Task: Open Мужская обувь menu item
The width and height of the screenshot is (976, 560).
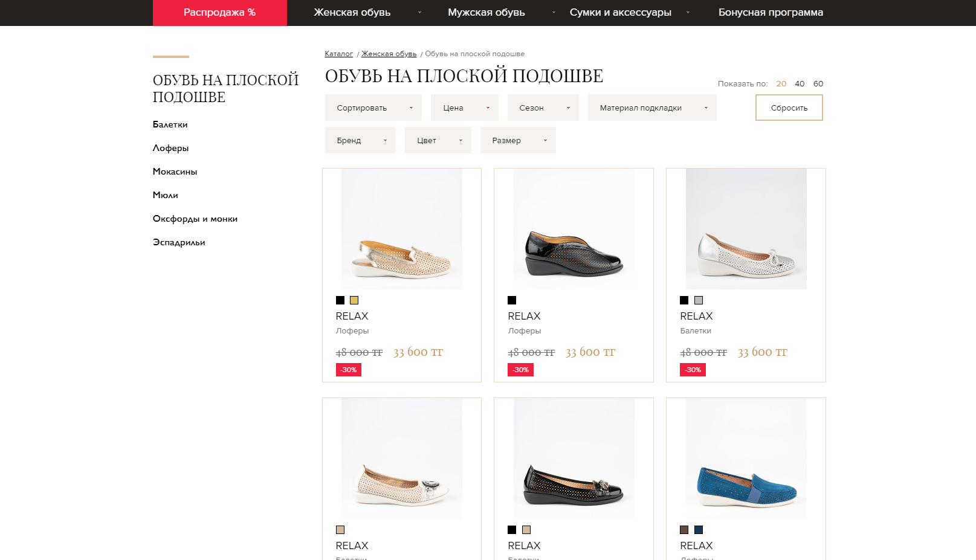Action: coord(486,13)
